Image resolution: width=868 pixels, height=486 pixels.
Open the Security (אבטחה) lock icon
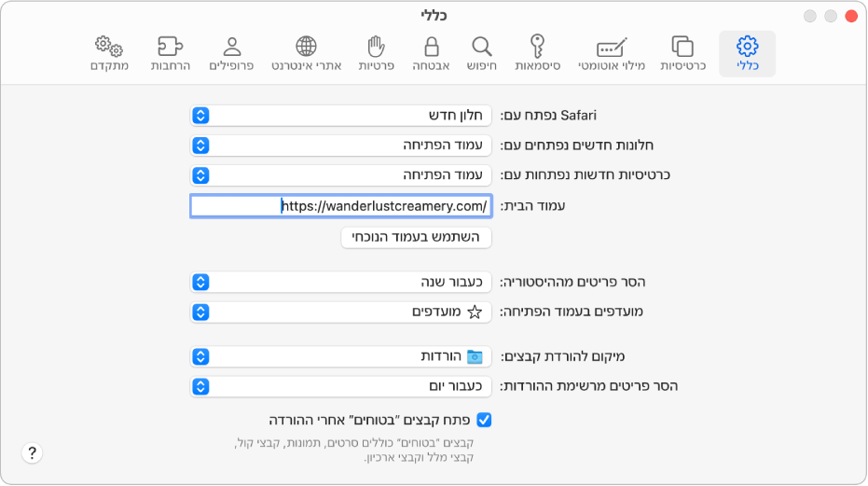[431, 53]
